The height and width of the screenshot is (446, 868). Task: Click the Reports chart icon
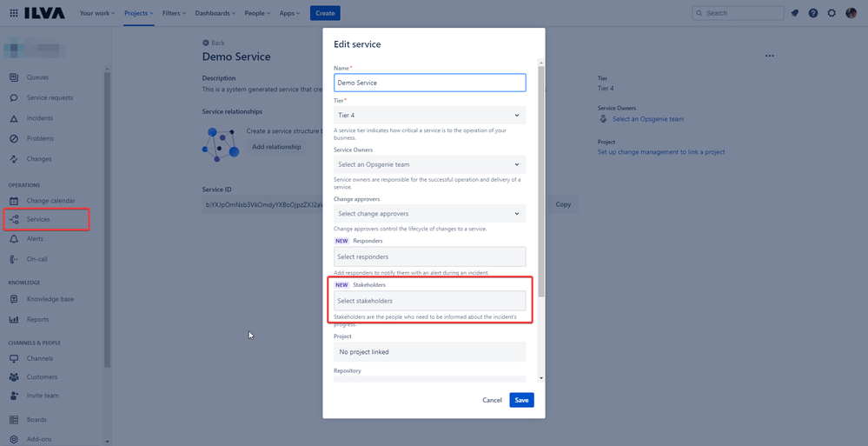15,320
